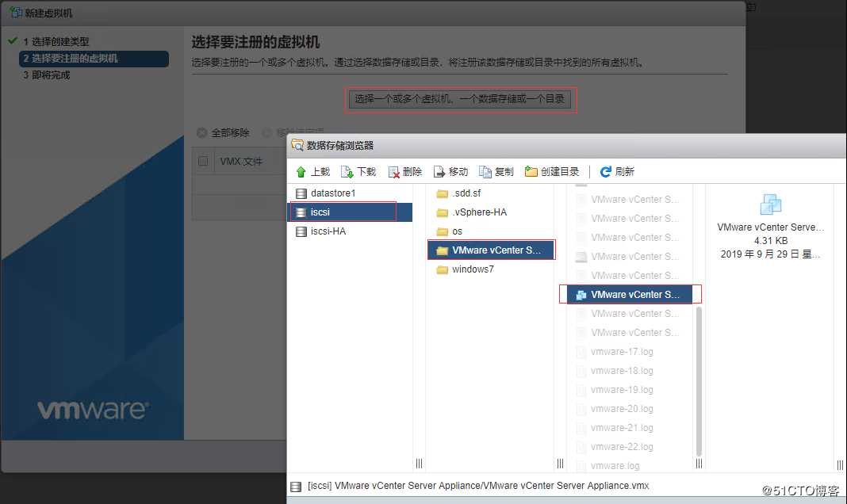The height and width of the screenshot is (504, 847).
Task: Click the select VMs, datastore or directory button
Action: click(x=460, y=99)
